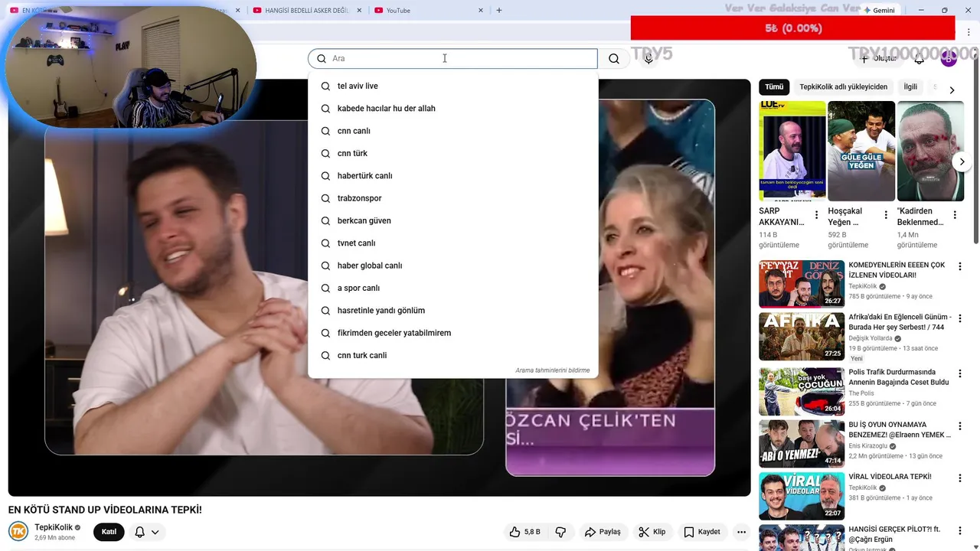Expand subscription notification bell dropdown
Viewport: 980px width, 551px height.
click(x=155, y=532)
